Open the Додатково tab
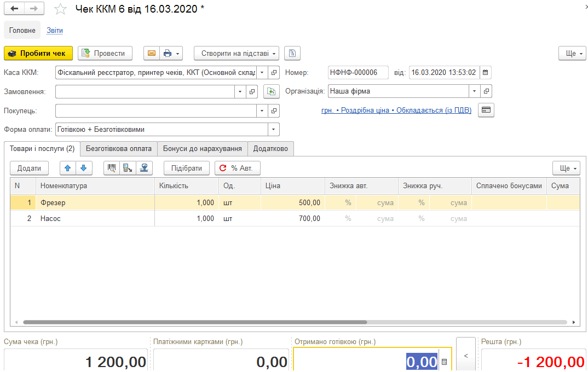This screenshot has width=588, height=372. pos(270,148)
